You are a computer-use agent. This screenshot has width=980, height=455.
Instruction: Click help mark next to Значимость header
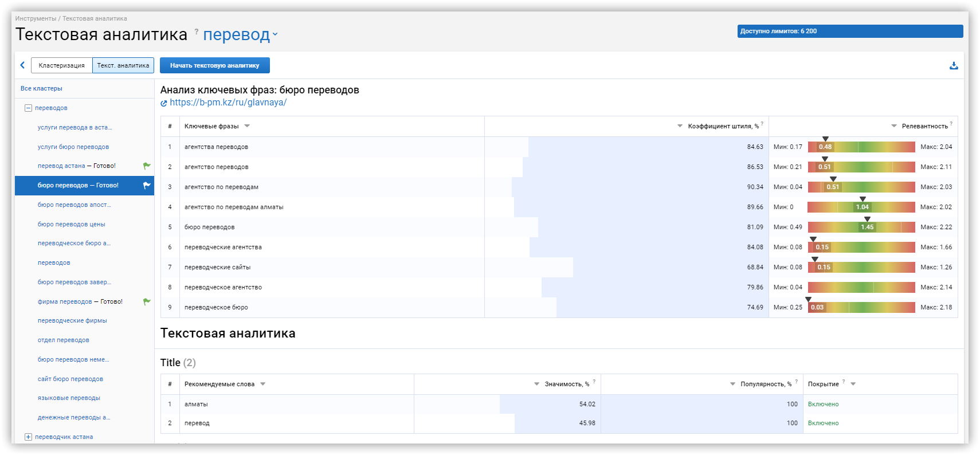pos(594,381)
